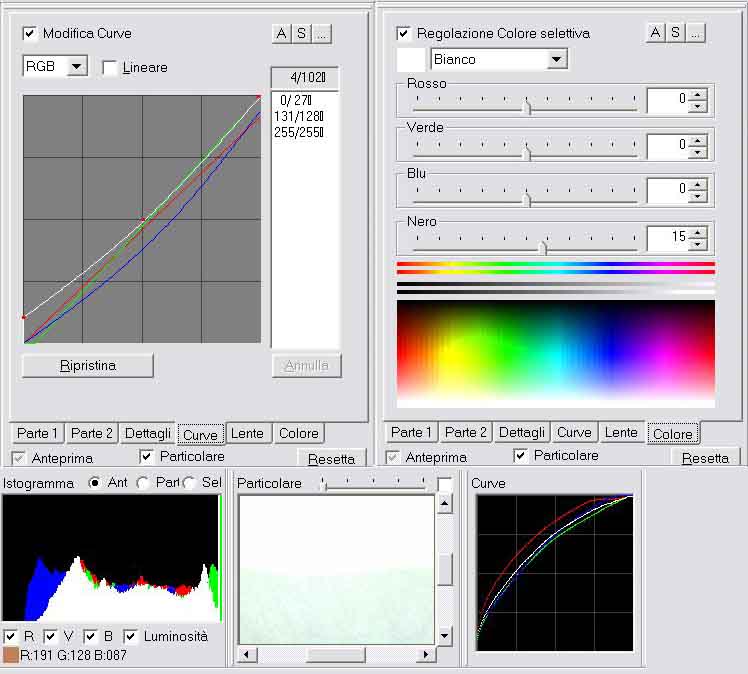Image resolution: width=748 pixels, height=674 pixels.
Task: Select the 131/128 curve point entry
Action: (298, 116)
